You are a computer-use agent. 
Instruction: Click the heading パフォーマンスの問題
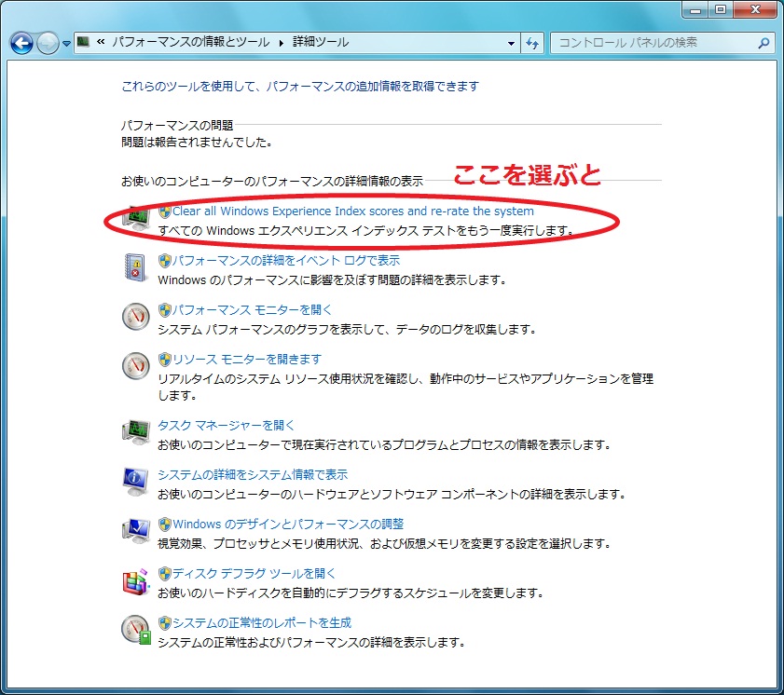point(177,126)
